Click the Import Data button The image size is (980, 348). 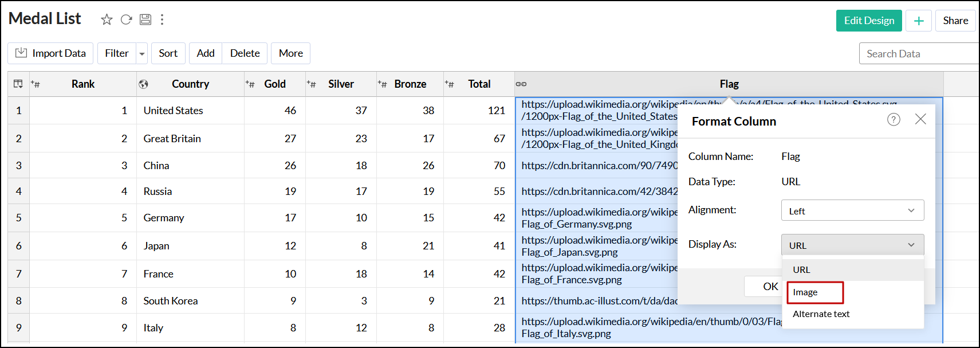click(x=50, y=53)
